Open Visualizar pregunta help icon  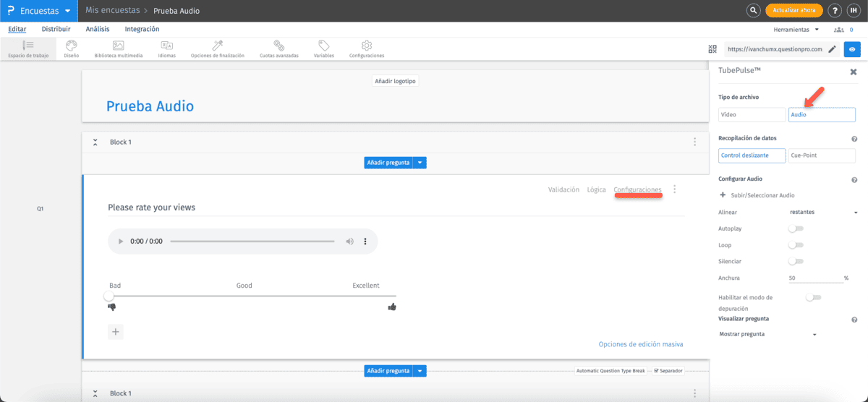tap(854, 320)
